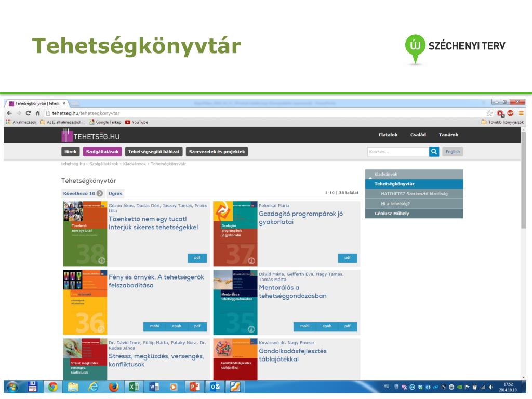Download pdf of Fény és árnyék

[197, 326]
